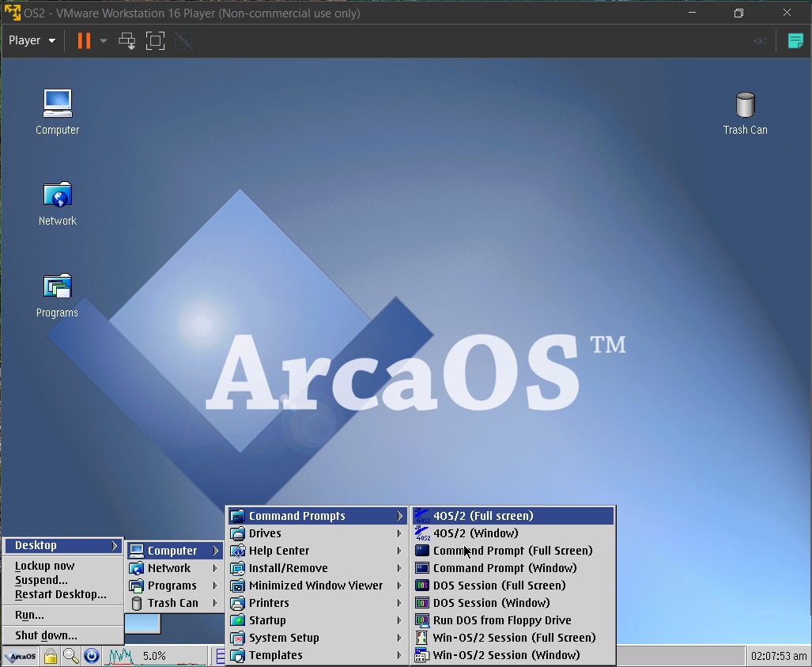Click the blue power shutdown taskbar icon
The image size is (812, 667).
pos(92,656)
